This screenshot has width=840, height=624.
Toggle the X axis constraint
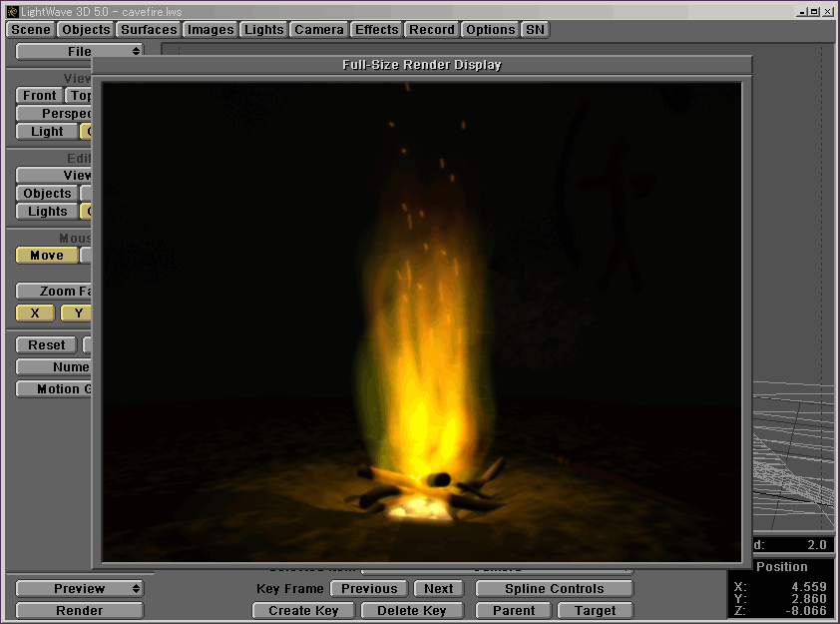(36, 313)
